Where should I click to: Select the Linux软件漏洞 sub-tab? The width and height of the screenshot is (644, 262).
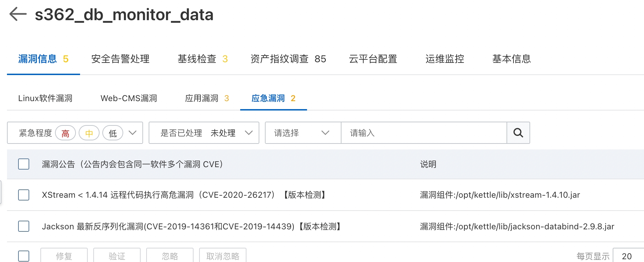click(45, 98)
